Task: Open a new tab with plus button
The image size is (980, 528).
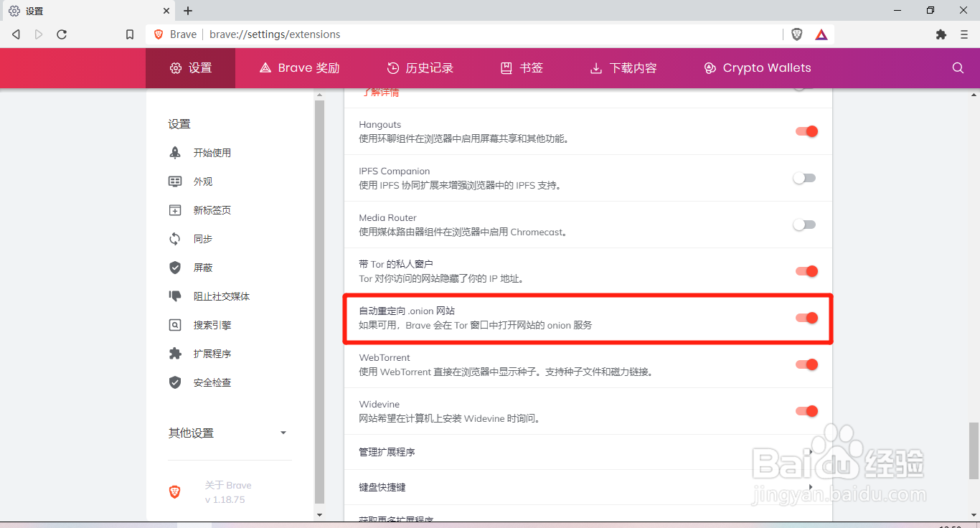Action: pyautogui.click(x=188, y=11)
